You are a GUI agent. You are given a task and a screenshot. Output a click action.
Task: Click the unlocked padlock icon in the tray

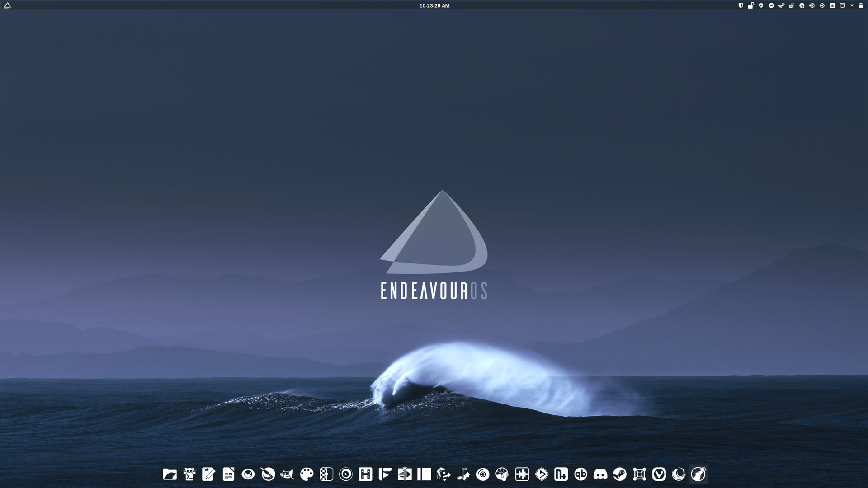pos(751,5)
